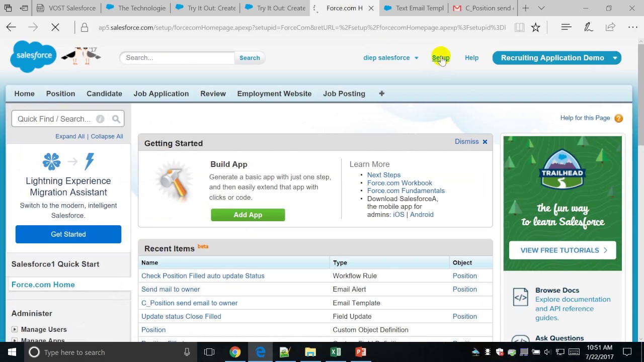Click Dismiss link in Getting Started
Image resolution: width=644 pixels, height=362 pixels.
pyautogui.click(x=466, y=142)
